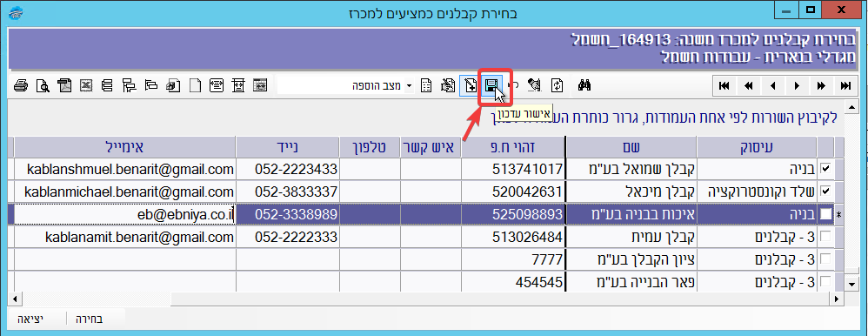Click the eb@ebniya.co.il email field
This screenshot has width=868, height=336.
[124, 215]
